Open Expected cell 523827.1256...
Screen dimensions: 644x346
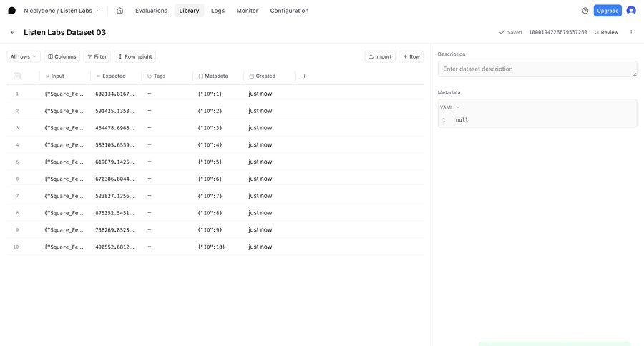click(115, 196)
